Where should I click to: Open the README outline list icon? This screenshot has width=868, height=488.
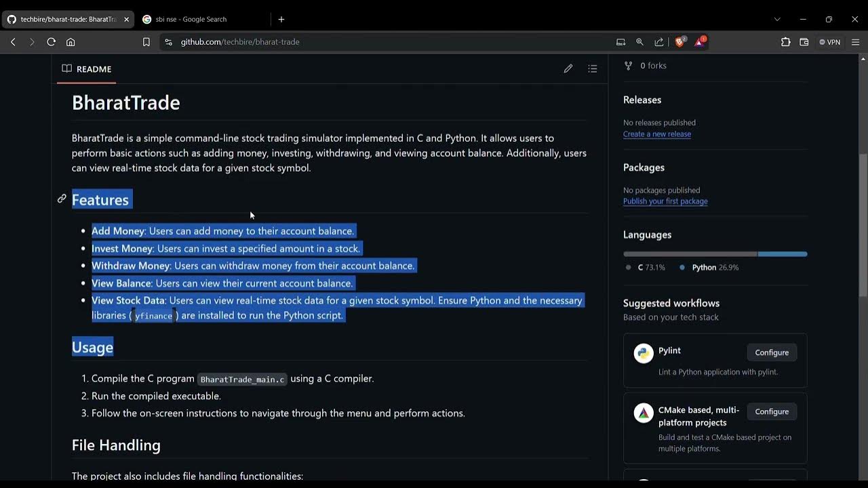click(593, 68)
